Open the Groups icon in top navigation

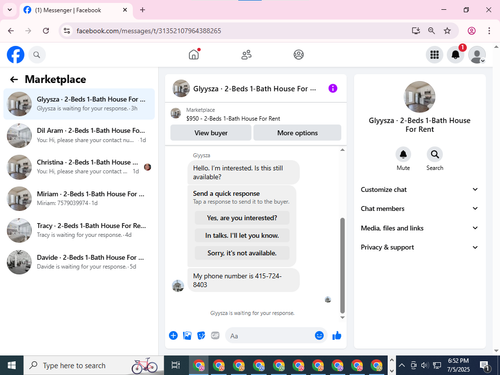pos(298,55)
